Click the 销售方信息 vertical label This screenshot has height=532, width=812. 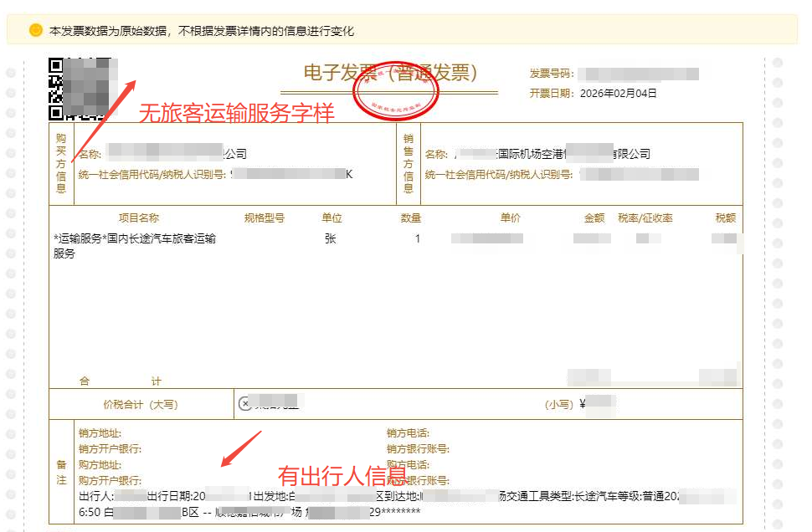pos(409,163)
